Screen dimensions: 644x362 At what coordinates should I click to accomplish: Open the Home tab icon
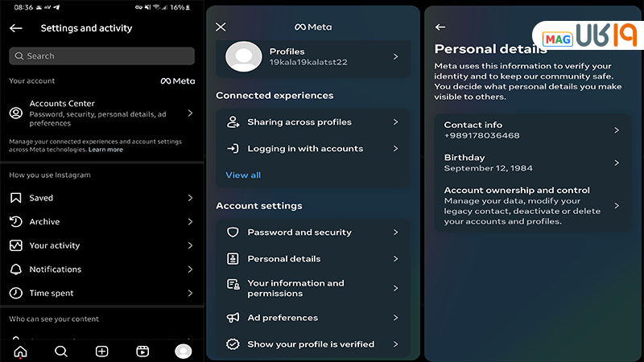point(20,351)
